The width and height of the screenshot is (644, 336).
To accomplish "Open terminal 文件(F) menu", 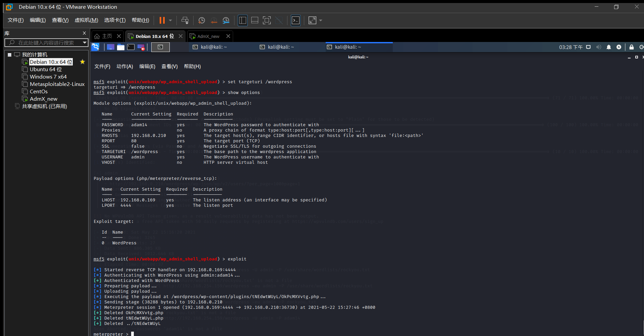I will point(102,66).
